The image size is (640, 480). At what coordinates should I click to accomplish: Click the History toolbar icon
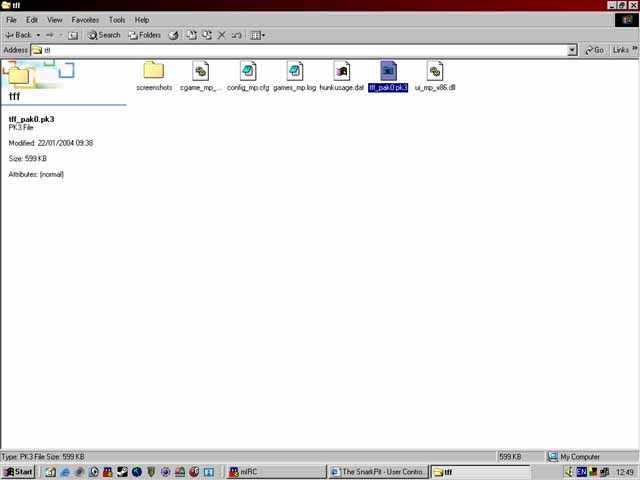point(173,35)
